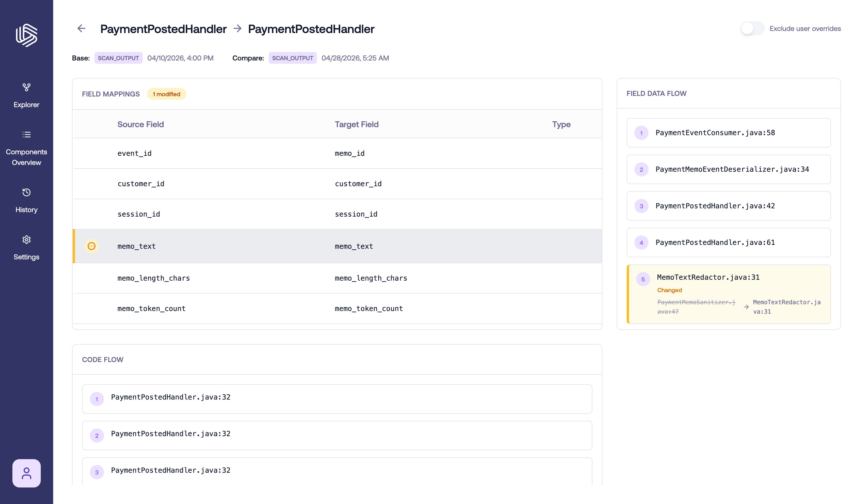Select the memo_text source field
The image size is (860, 504).
click(x=136, y=246)
